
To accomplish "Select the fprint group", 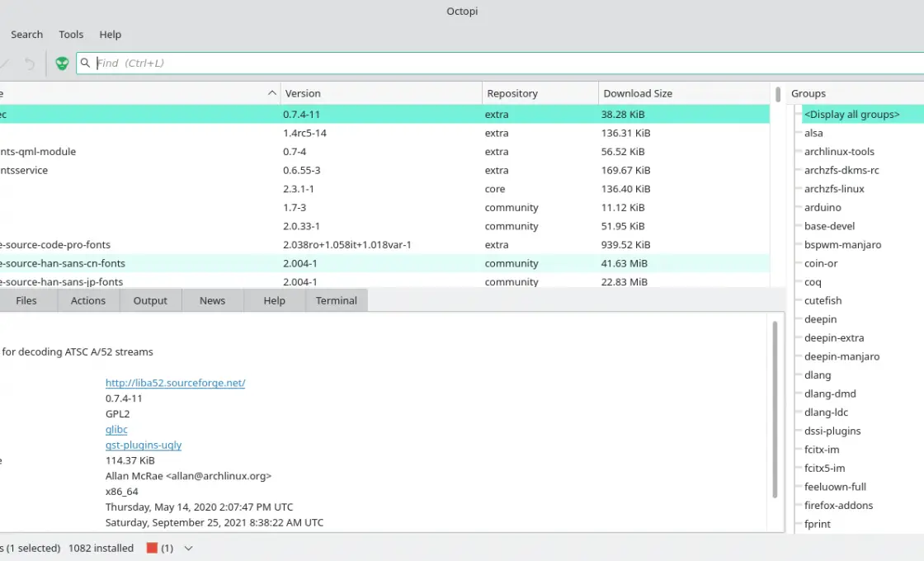I will tap(818, 524).
